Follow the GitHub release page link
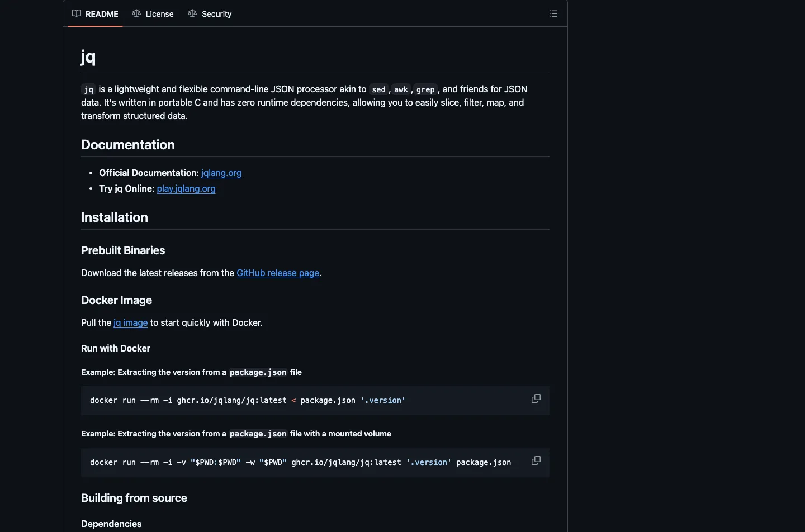Viewport: 805px width, 532px height. pyautogui.click(x=278, y=273)
